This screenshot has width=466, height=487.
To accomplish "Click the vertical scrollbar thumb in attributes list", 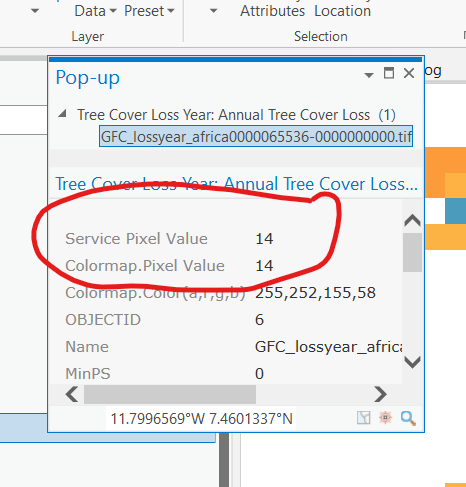I will (412, 252).
